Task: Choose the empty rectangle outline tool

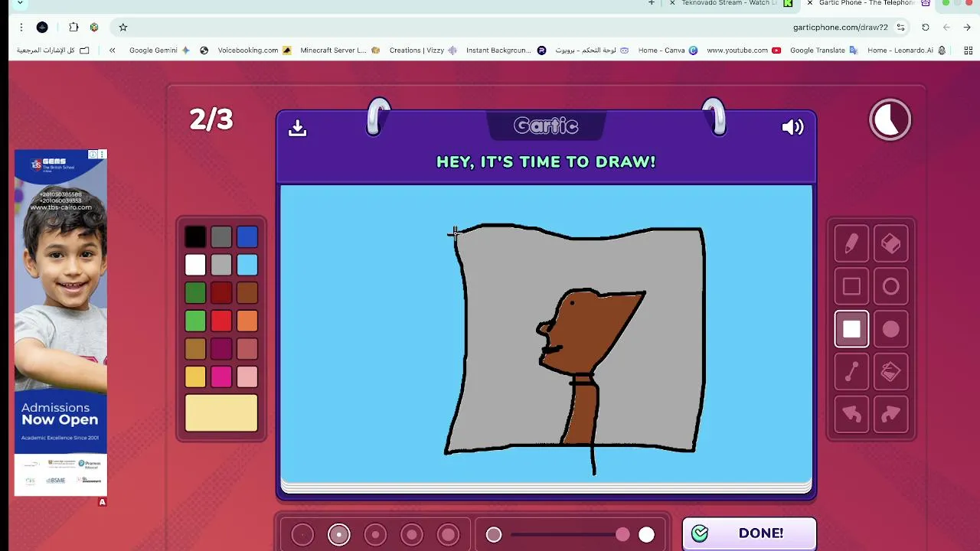Action: (851, 286)
